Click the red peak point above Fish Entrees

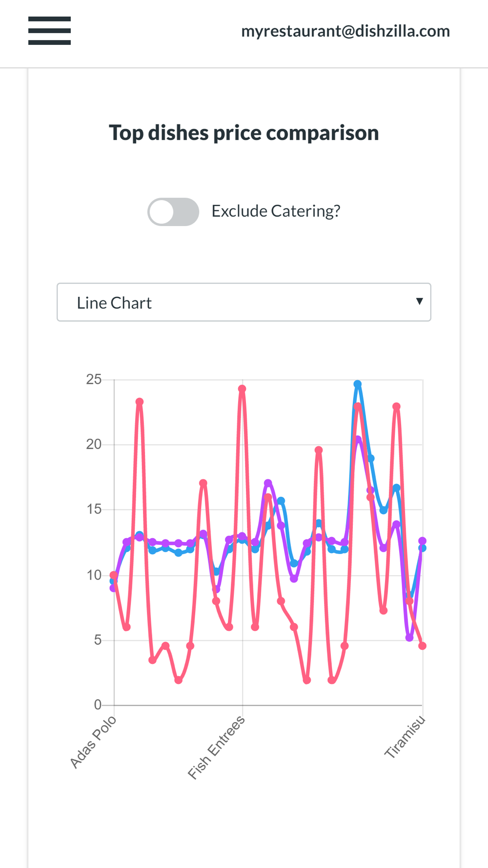pyautogui.click(x=242, y=389)
